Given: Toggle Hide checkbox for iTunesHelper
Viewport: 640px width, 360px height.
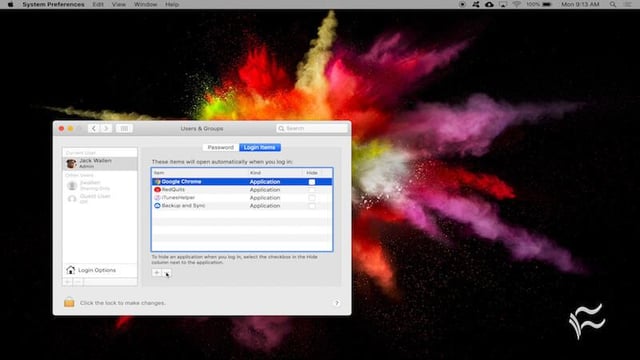Looking at the screenshot, I should point(312,198).
